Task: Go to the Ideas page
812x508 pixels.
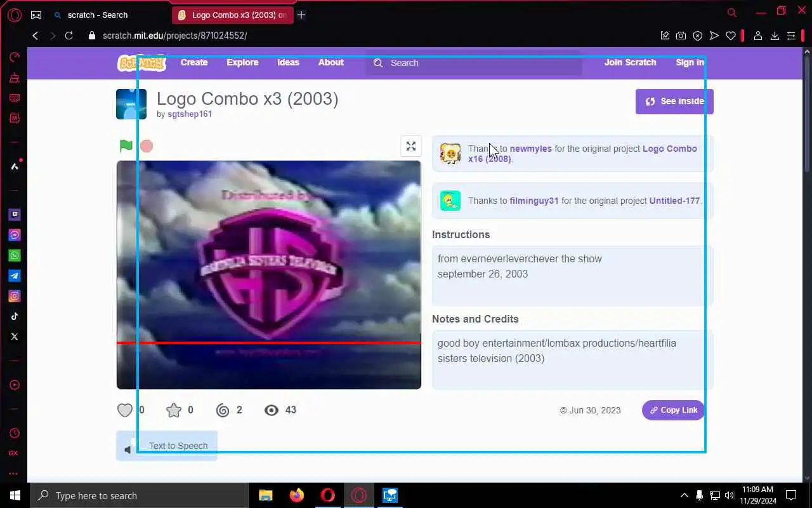Action: point(288,62)
